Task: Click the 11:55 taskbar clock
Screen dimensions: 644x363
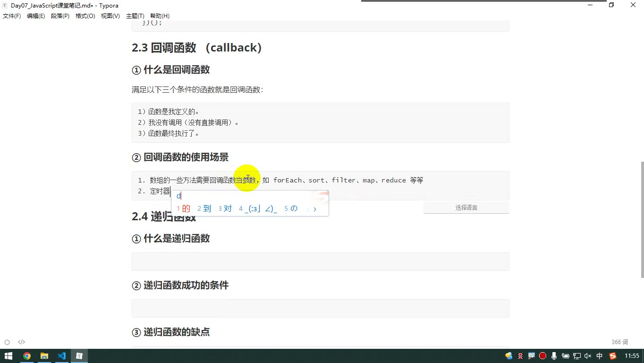Action: pyautogui.click(x=632, y=356)
